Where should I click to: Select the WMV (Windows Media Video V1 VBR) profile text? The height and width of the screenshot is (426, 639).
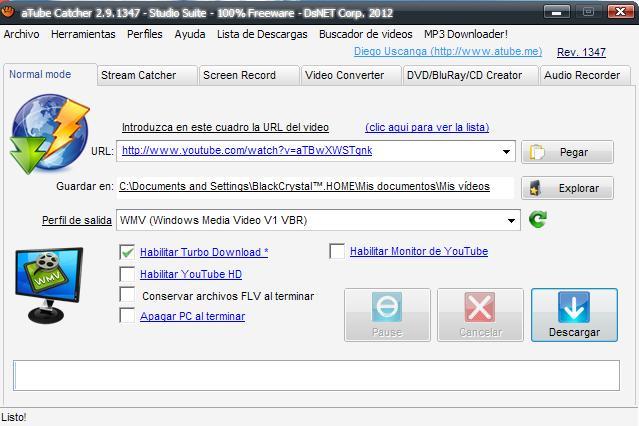click(214, 220)
